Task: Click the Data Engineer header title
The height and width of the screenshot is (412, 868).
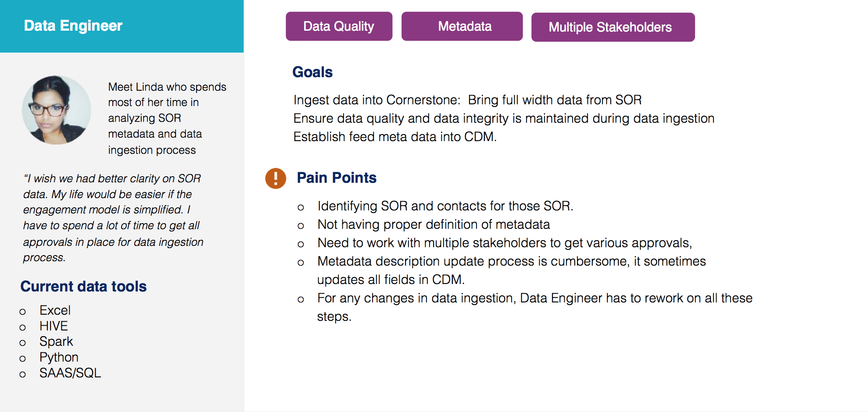Action: [73, 25]
